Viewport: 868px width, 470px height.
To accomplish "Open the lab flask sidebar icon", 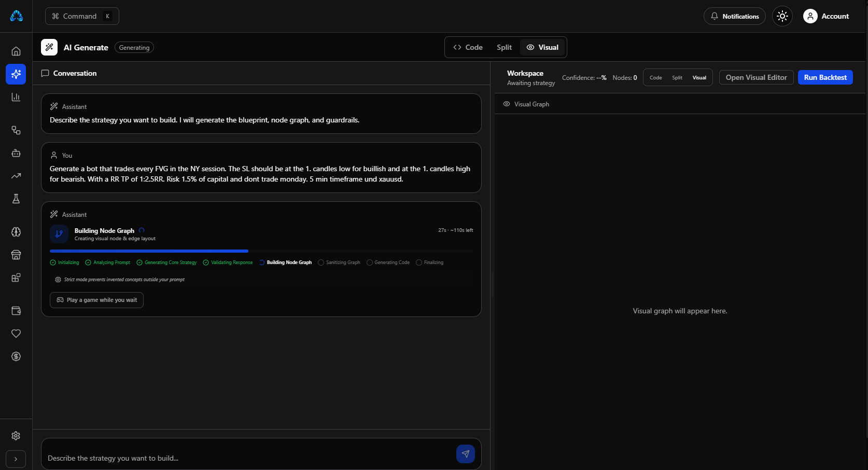I will [x=16, y=199].
